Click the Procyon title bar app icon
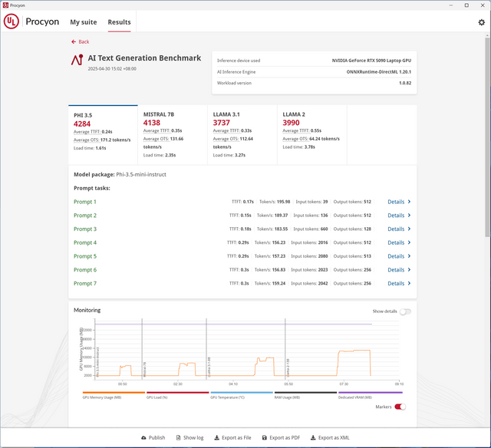 pyautogui.click(x=5, y=5)
